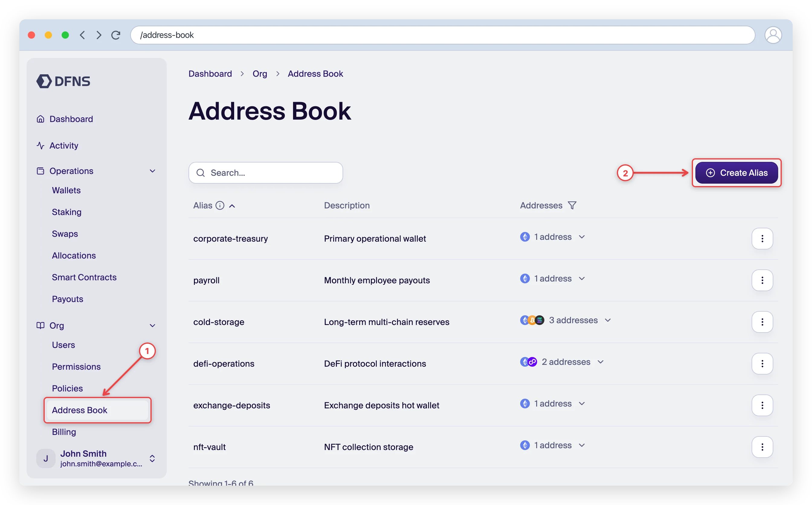
Task: Click the DFNS logo in sidebar
Action: [x=63, y=81]
